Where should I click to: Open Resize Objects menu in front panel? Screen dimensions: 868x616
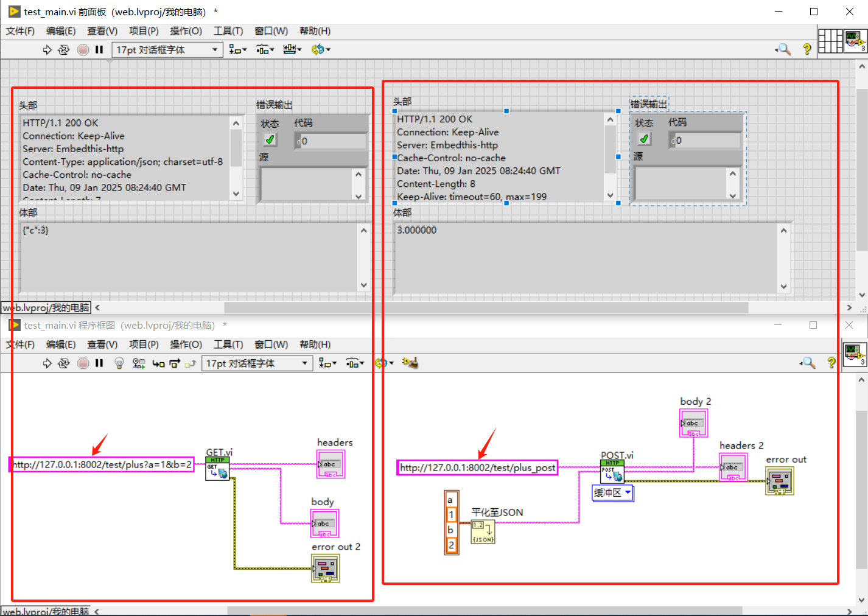(292, 50)
